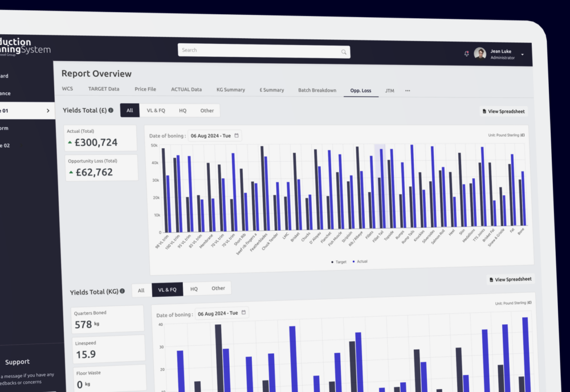This screenshot has width=570, height=392.
Task: Switch Yields (£) filter to HQ
Action: click(x=182, y=111)
